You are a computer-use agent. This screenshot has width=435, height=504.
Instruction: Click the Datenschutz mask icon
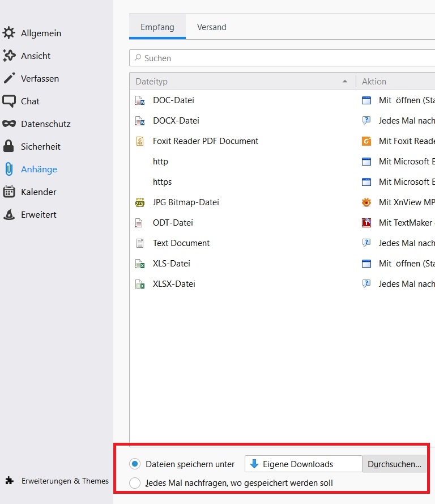click(9, 124)
